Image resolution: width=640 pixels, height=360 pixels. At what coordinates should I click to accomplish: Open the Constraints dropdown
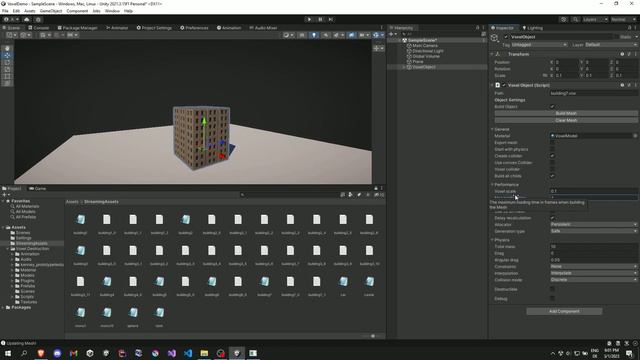pyautogui.click(x=593, y=266)
